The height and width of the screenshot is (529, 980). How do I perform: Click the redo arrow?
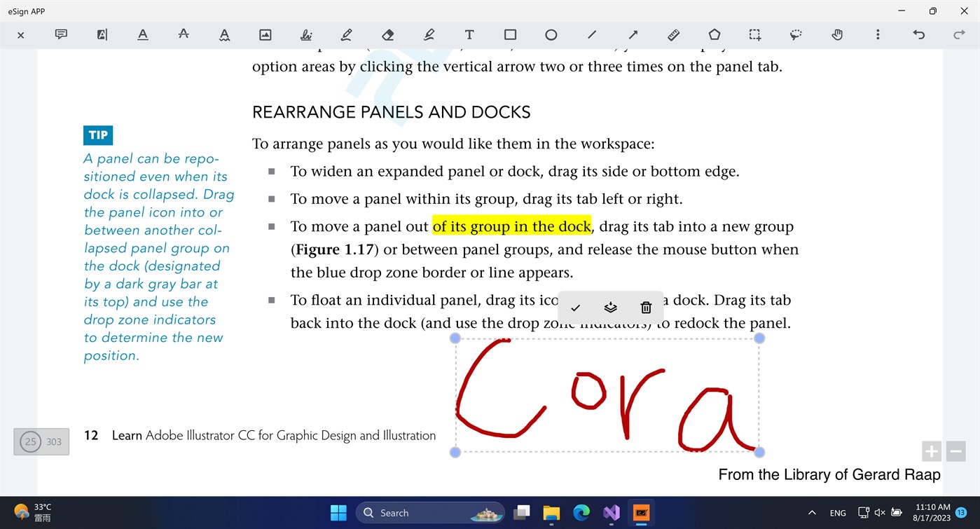click(x=959, y=34)
